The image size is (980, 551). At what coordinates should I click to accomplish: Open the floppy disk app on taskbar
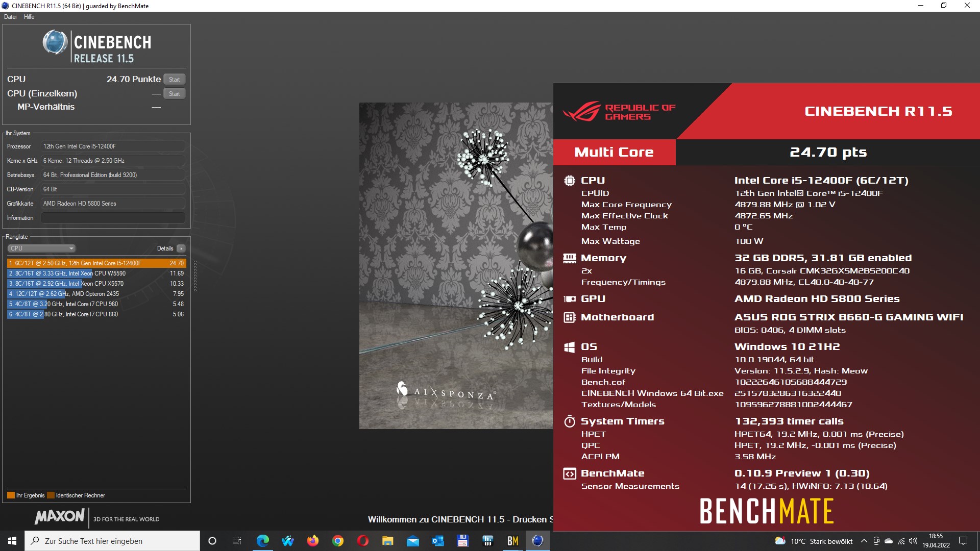pos(462,541)
